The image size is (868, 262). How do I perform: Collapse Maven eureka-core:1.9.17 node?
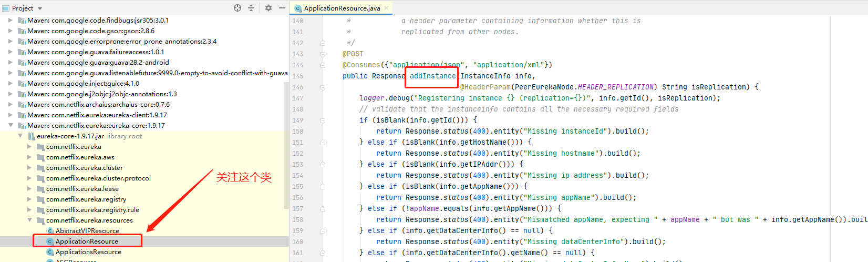click(x=11, y=126)
